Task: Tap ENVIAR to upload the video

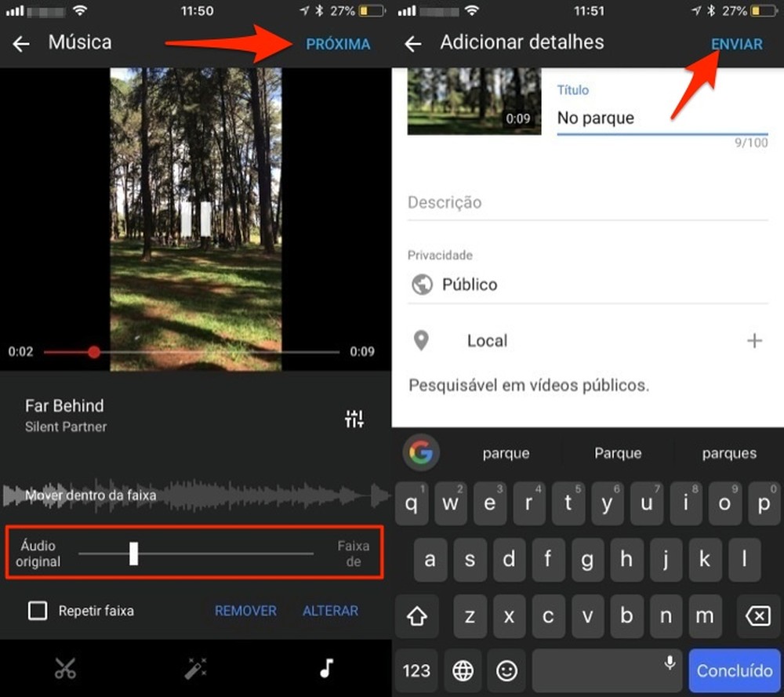Action: pyautogui.click(x=737, y=44)
